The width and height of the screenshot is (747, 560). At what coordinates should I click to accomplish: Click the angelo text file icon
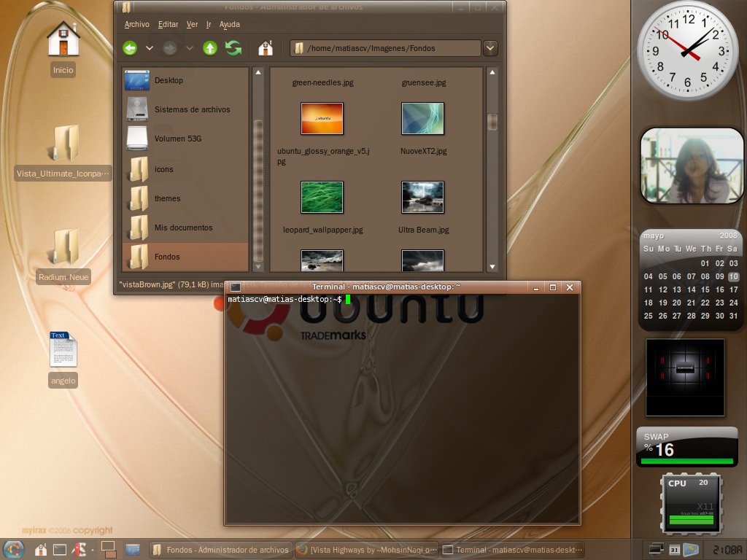(x=63, y=349)
